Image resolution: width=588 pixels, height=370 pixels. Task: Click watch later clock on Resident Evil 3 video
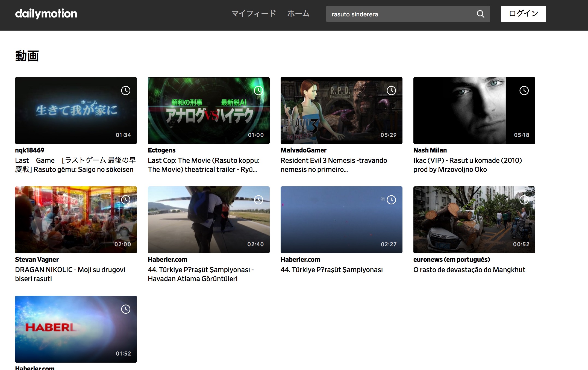pyautogui.click(x=391, y=90)
